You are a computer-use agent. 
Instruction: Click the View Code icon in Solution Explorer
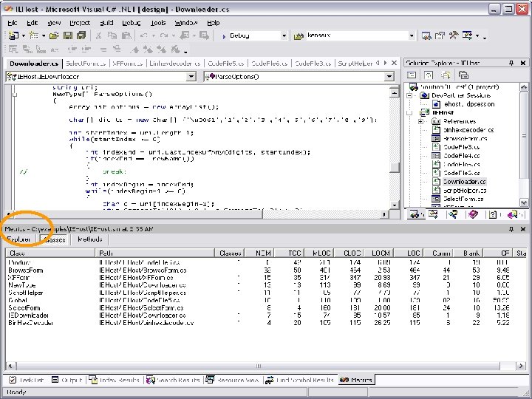pyautogui.click(x=412, y=75)
